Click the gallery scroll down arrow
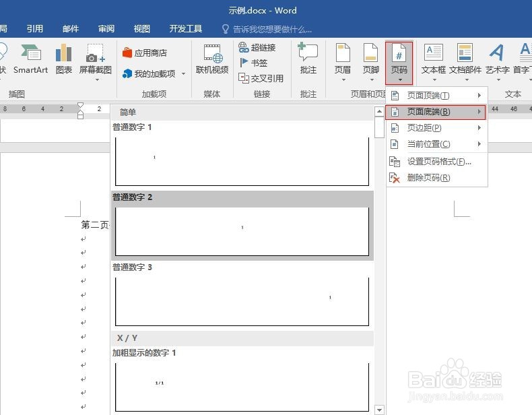This screenshot has height=415, width=532. tap(379, 410)
